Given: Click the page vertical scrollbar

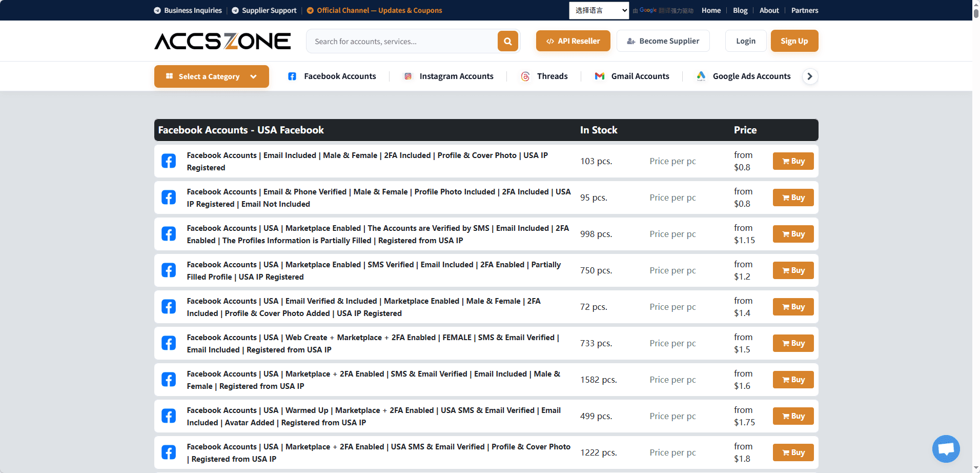Looking at the screenshot, I should 976,236.
